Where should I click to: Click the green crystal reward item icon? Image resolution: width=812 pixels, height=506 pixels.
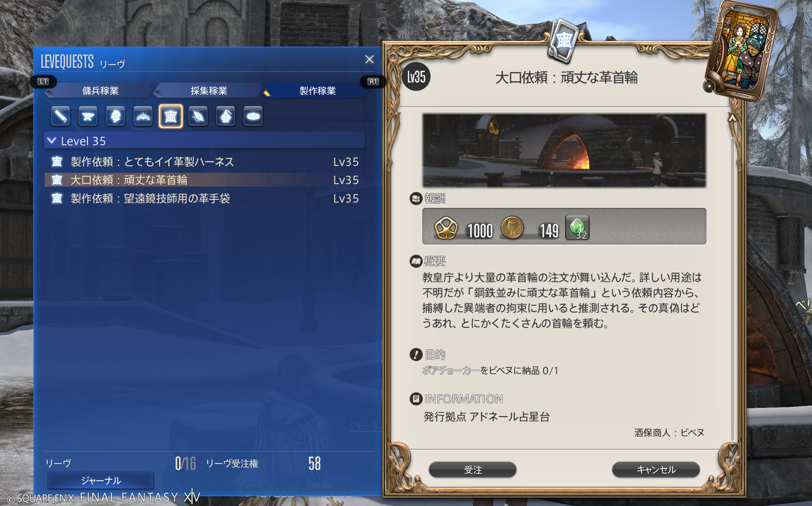click(x=577, y=228)
